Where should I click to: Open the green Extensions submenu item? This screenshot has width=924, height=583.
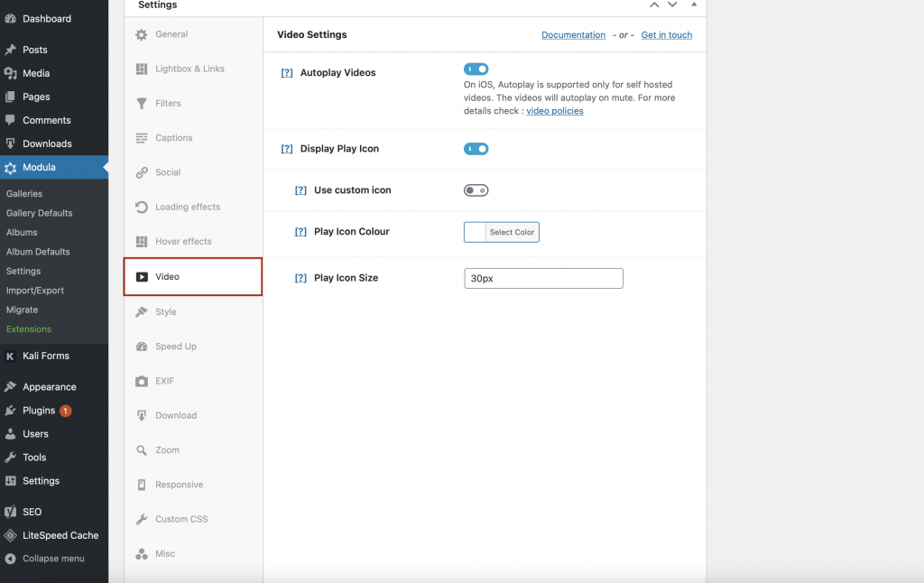pos(29,329)
